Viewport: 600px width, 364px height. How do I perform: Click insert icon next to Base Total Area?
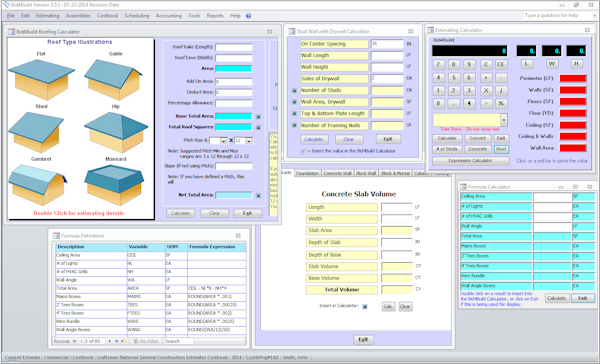click(258, 117)
